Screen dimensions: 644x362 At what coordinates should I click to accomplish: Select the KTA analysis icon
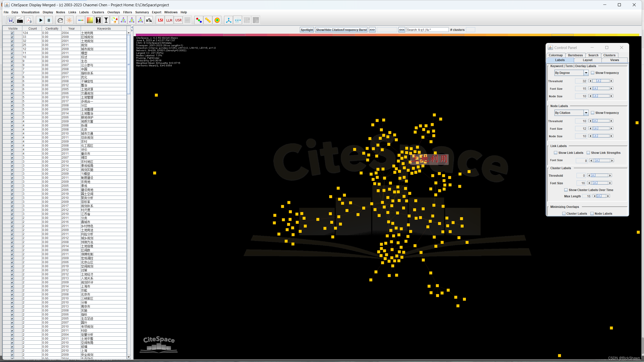149,20
